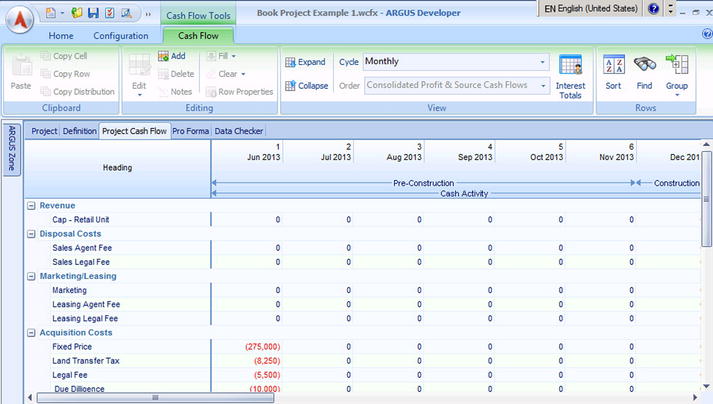Open Row Properties

[x=240, y=91]
